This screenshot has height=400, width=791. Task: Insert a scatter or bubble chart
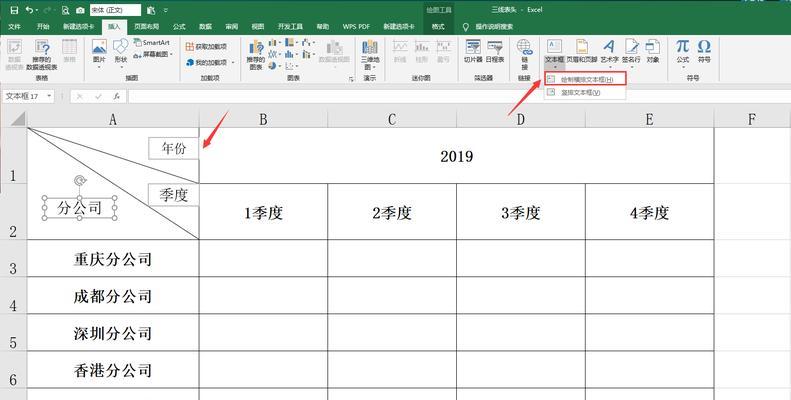click(291, 66)
